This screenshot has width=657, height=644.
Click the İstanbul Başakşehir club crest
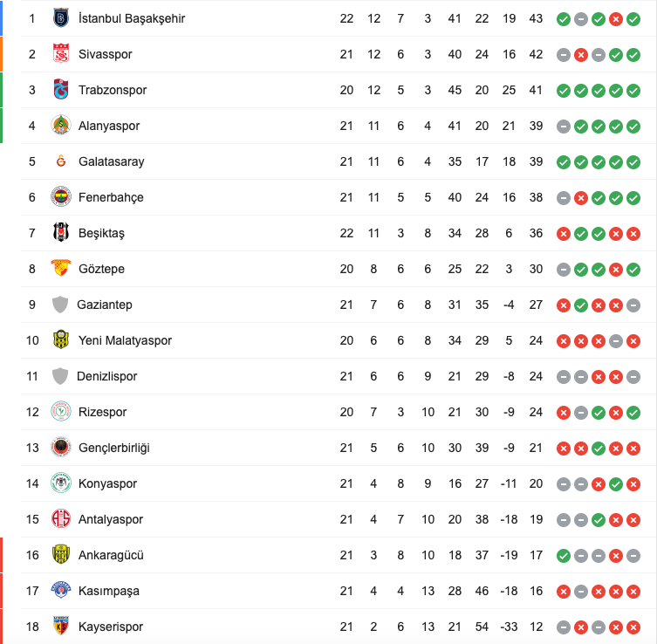60,18
